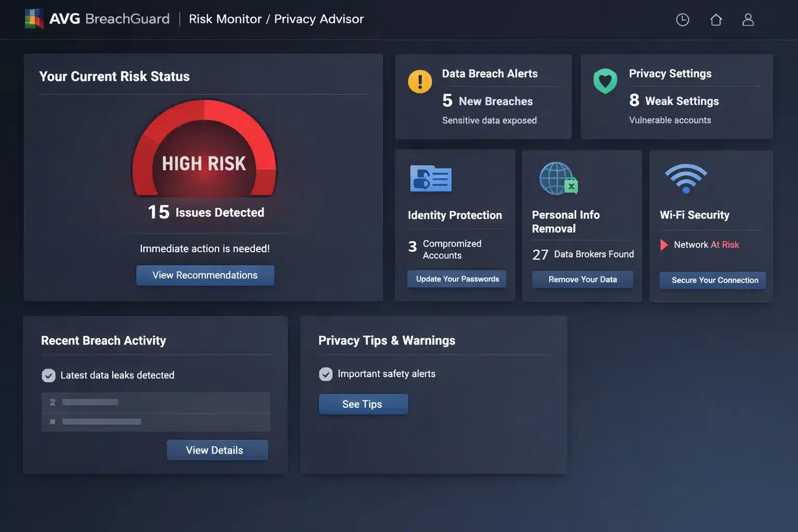Click the Privacy Settings shield icon
The width and height of the screenshot is (798, 532).
click(605, 81)
